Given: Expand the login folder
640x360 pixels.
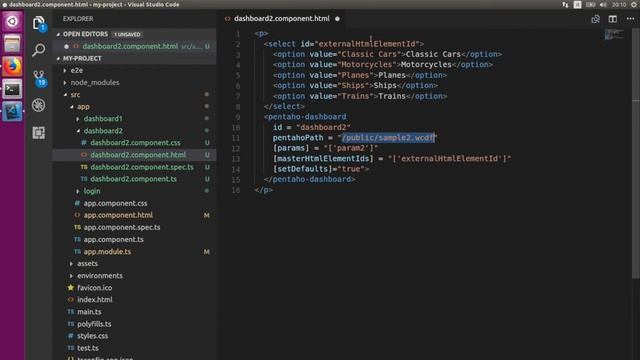Looking at the screenshot, I should 92,191.
